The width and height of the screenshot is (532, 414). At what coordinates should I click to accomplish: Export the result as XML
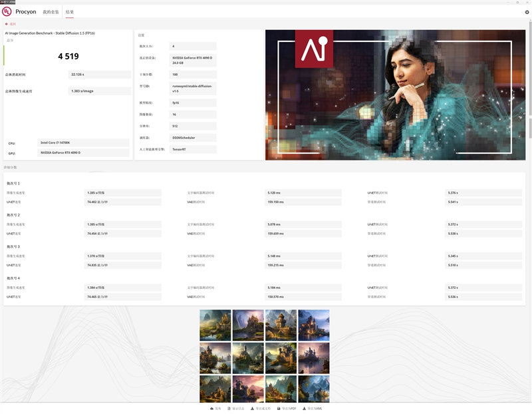click(313, 409)
